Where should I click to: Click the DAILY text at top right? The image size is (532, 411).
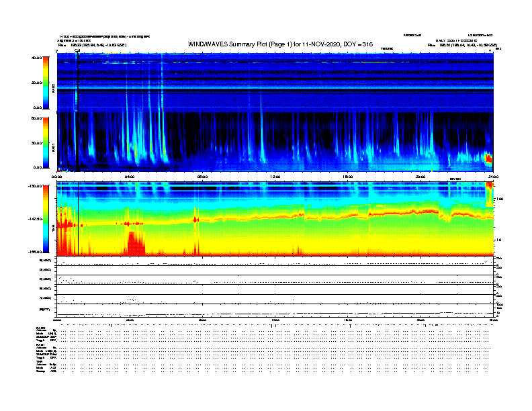(456, 40)
